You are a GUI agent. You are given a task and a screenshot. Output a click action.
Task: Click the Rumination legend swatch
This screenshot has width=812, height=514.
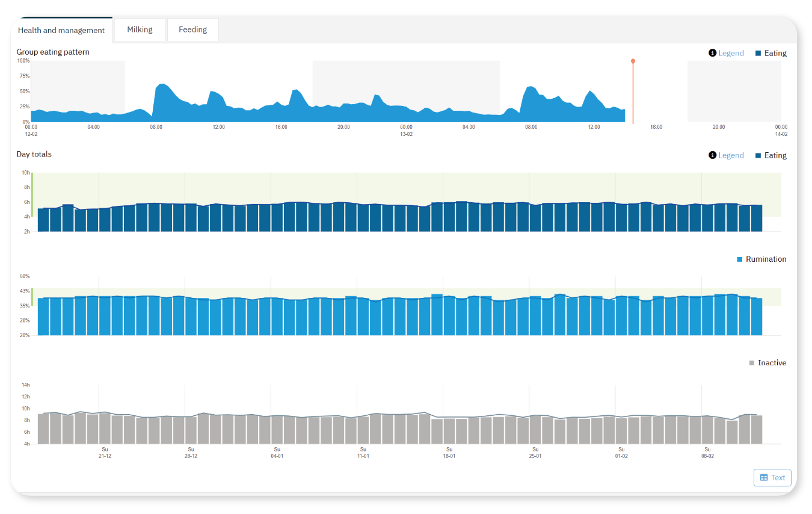tap(740, 259)
